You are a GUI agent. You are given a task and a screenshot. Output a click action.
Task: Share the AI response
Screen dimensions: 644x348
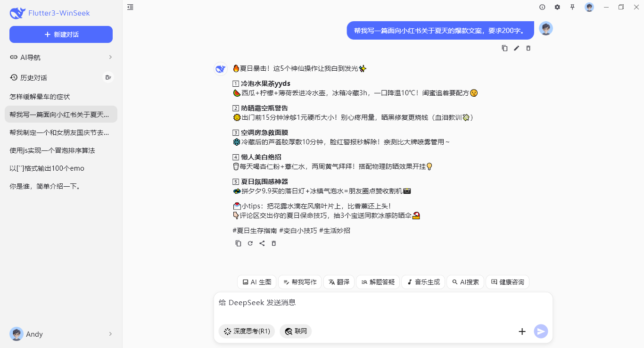pos(262,243)
